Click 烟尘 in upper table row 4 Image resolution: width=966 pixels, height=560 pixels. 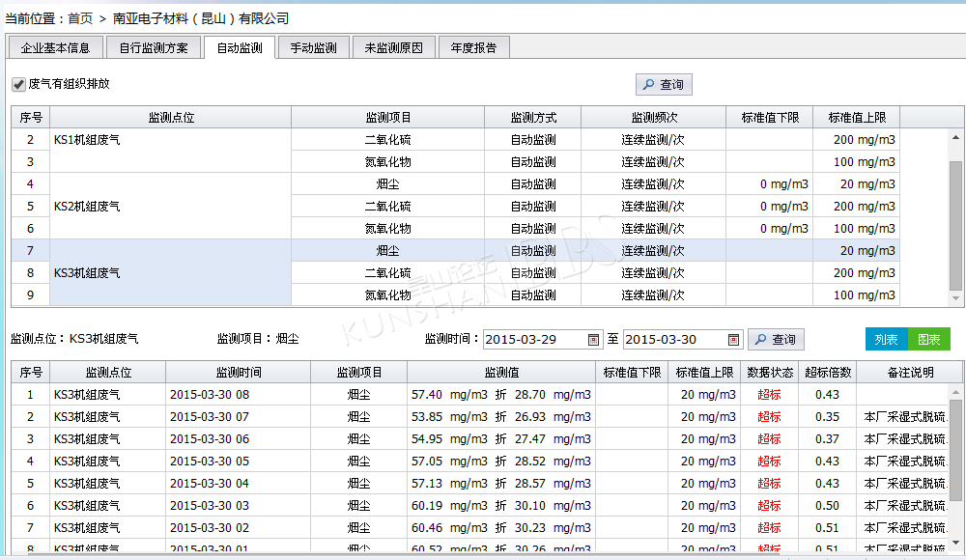click(388, 184)
